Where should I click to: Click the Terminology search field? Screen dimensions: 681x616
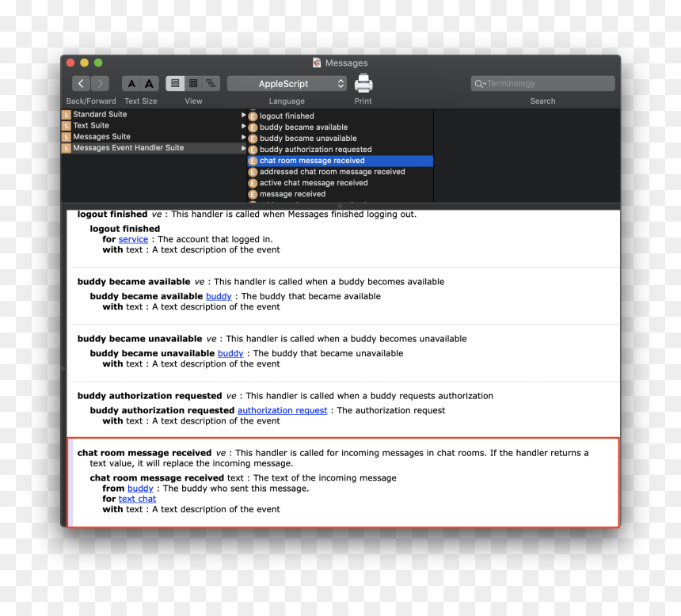click(543, 83)
